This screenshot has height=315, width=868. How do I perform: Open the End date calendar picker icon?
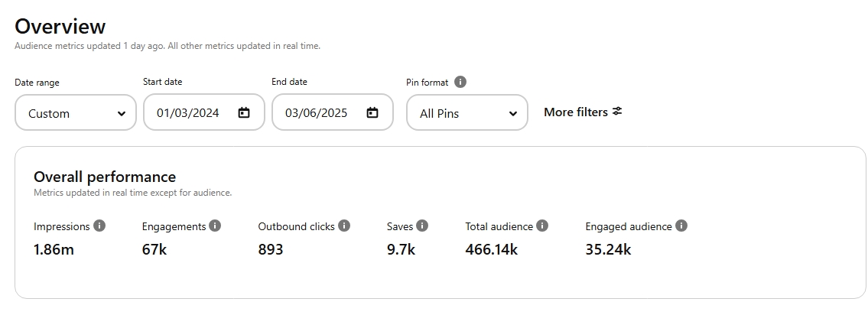[372, 113]
